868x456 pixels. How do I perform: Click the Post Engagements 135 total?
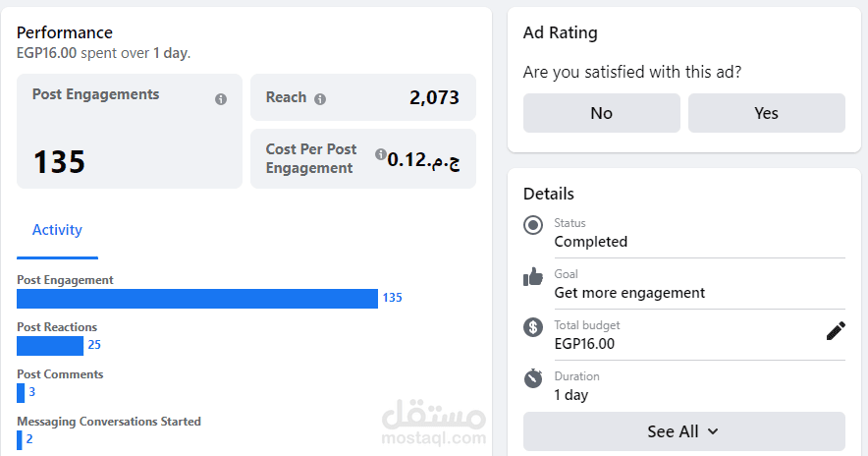[60, 162]
